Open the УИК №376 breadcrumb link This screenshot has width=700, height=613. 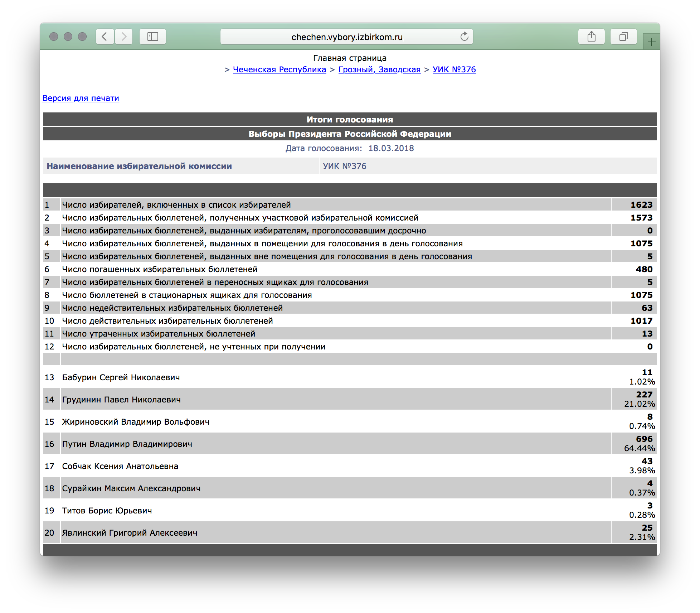point(454,69)
